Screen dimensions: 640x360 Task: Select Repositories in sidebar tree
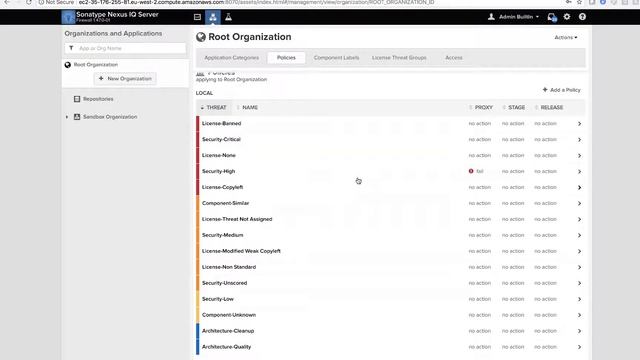(98, 99)
